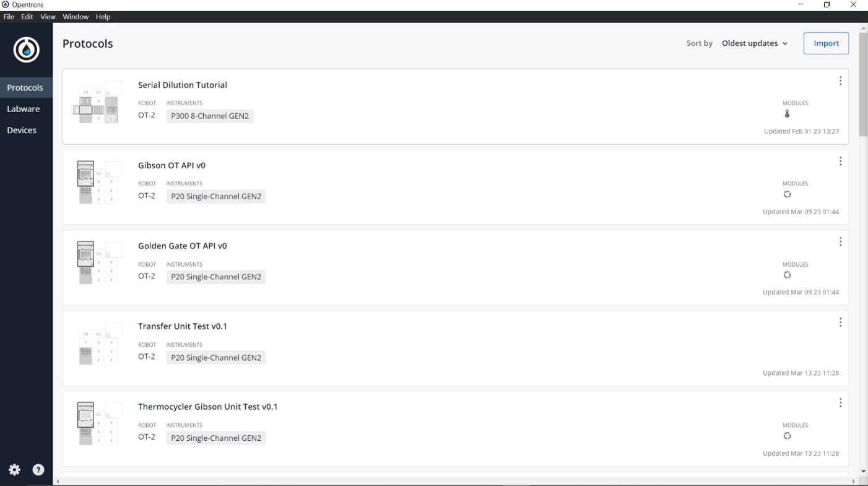Click the Opentrons logo in sidebar
The image size is (868, 486).
click(x=27, y=50)
